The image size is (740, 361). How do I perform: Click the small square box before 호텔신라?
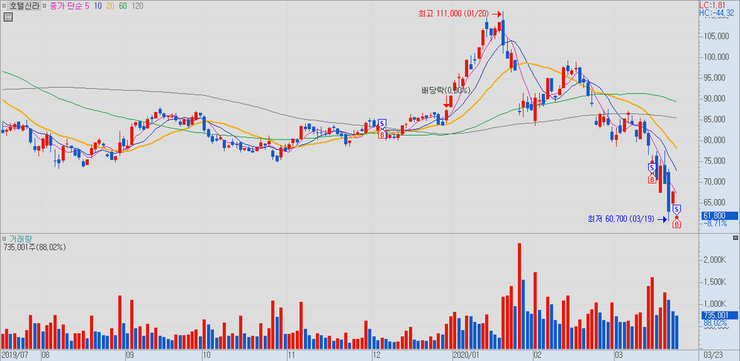tap(5, 6)
